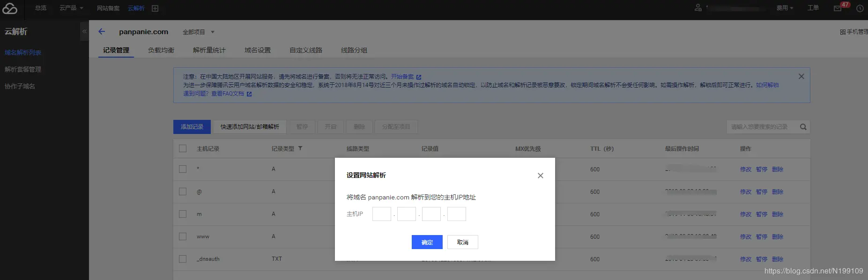
Task: Click 修改 for the _dnsauth record row
Action: tap(746, 259)
